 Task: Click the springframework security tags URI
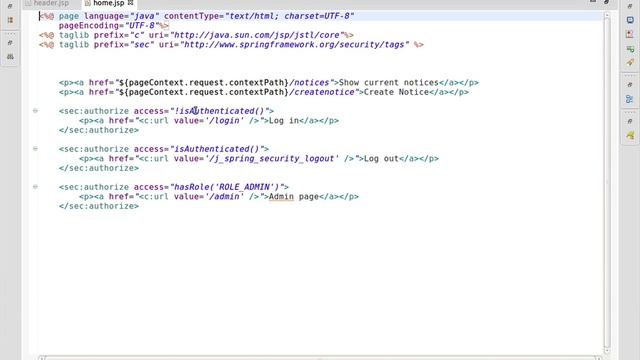pos(294,44)
